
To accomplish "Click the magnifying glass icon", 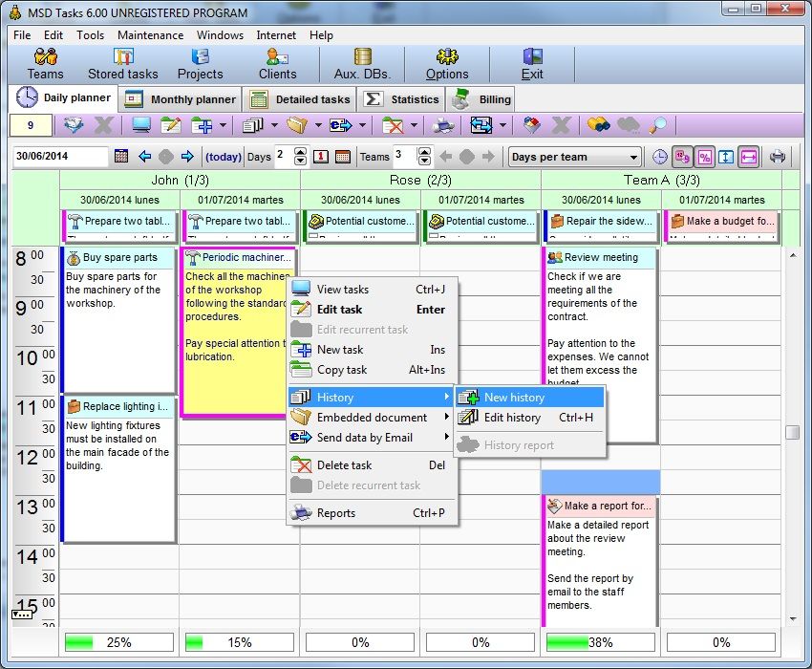I will click(x=657, y=125).
